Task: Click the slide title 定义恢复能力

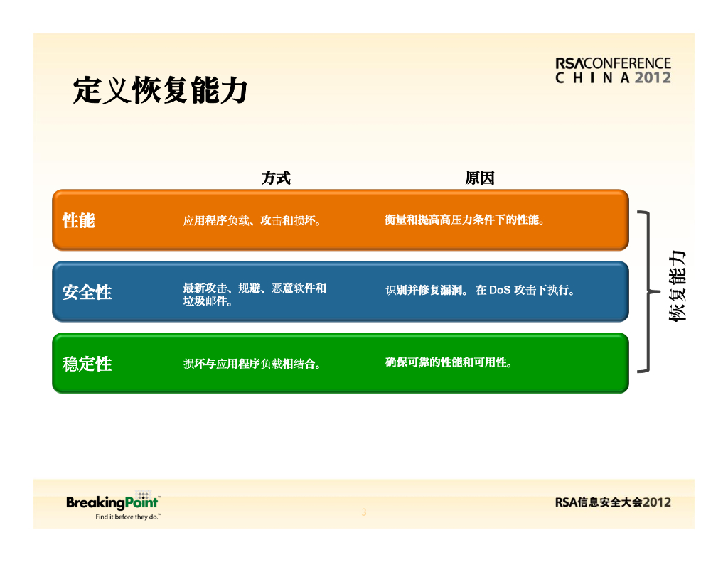Action: pos(160,90)
